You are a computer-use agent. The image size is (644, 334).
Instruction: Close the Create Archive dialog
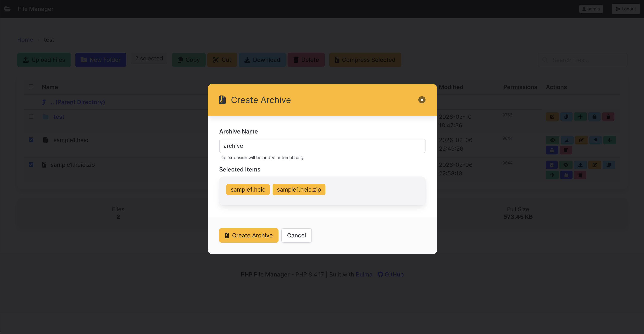(x=422, y=100)
